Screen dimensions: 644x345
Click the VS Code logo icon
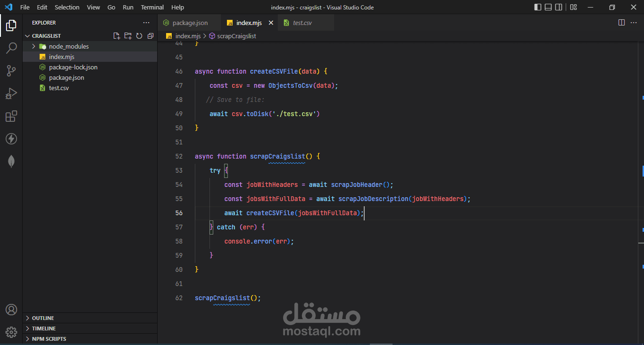(x=8, y=7)
